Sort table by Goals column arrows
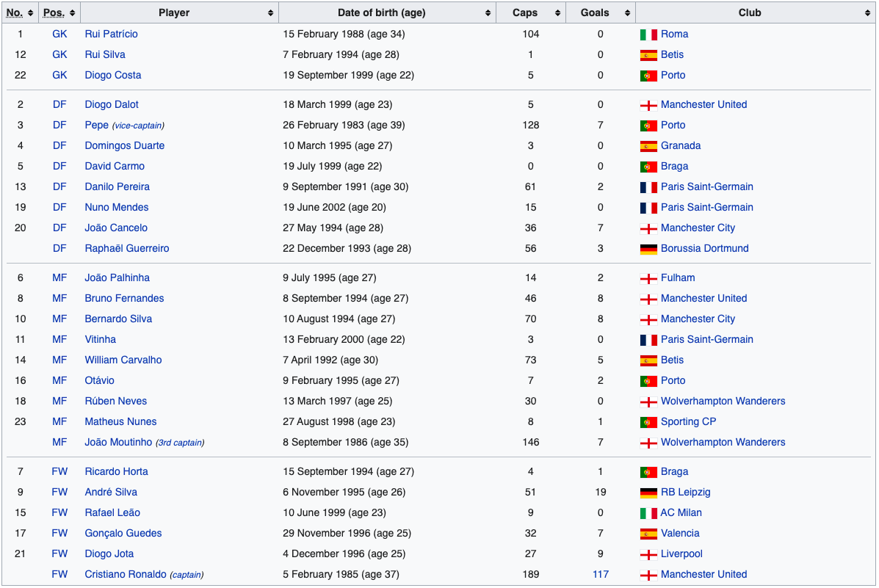Image resolution: width=879 pixels, height=588 pixels. click(x=627, y=12)
